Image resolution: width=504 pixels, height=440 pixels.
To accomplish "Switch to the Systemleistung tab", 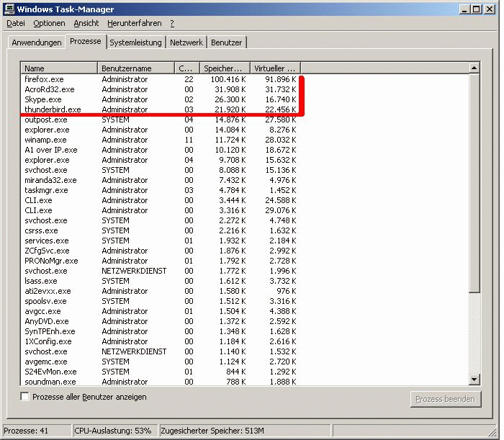I will 135,42.
